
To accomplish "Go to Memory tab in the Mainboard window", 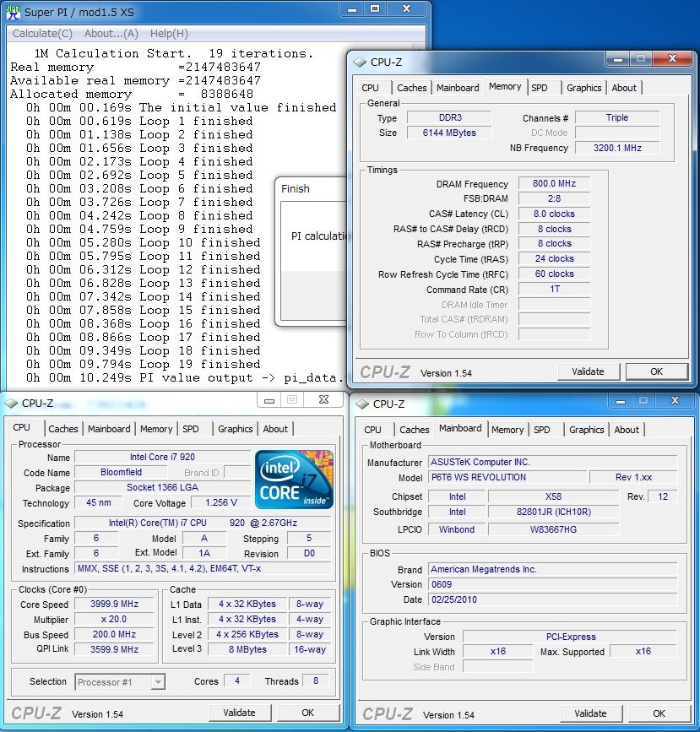I will coord(507,430).
